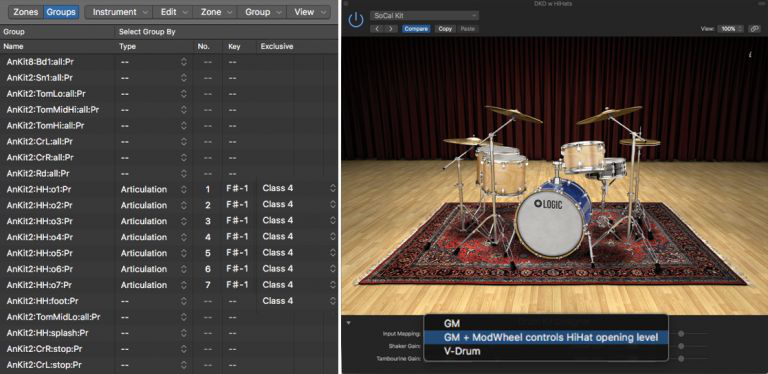Viewport: 768px width, 374px height.
Task: Click articulation No. 3 cell for HH:o3
Action: [208, 221]
